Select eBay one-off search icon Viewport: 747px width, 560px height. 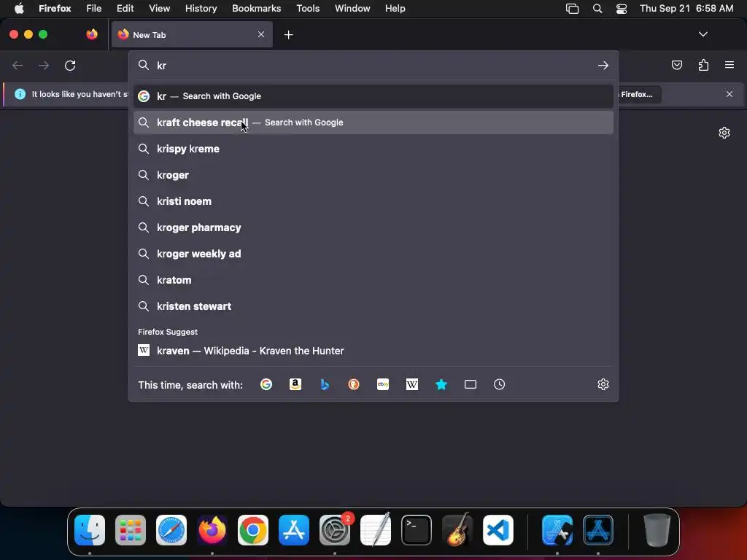click(383, 384)
